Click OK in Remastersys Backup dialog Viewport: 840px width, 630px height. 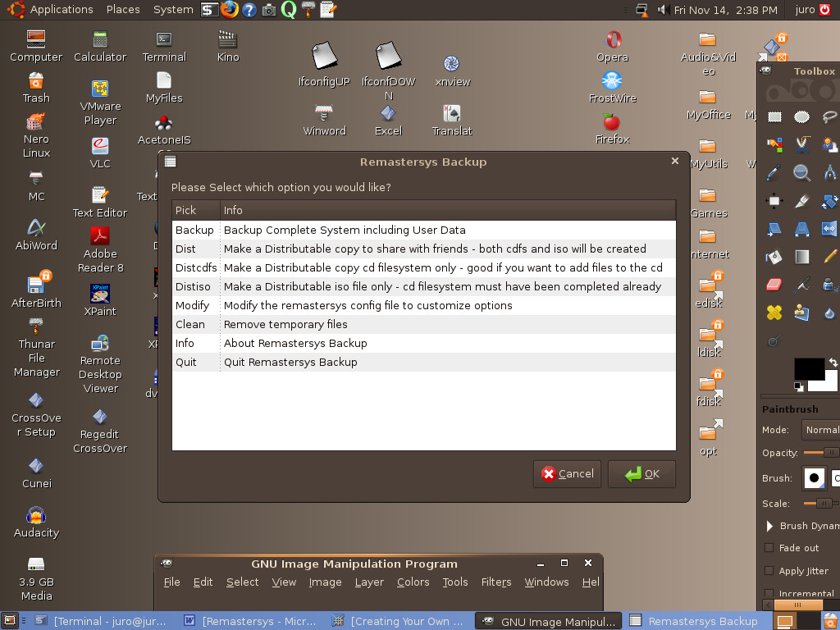641,474
